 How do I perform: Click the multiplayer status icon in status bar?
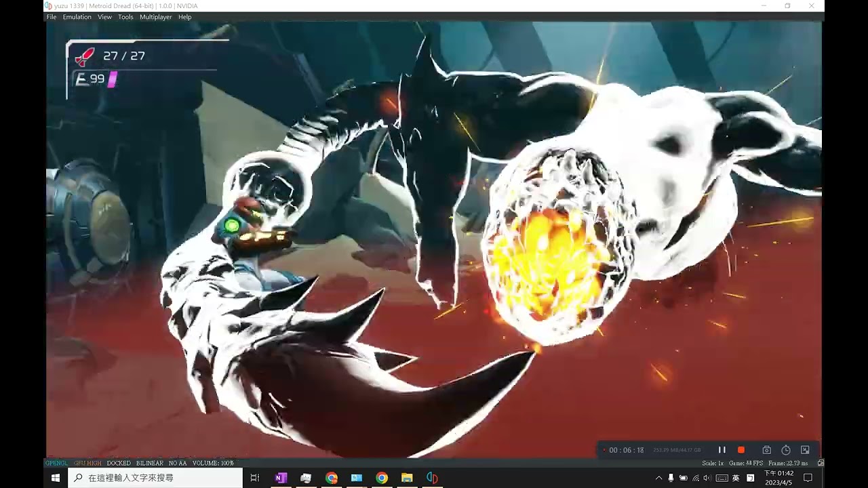point(821,463)
